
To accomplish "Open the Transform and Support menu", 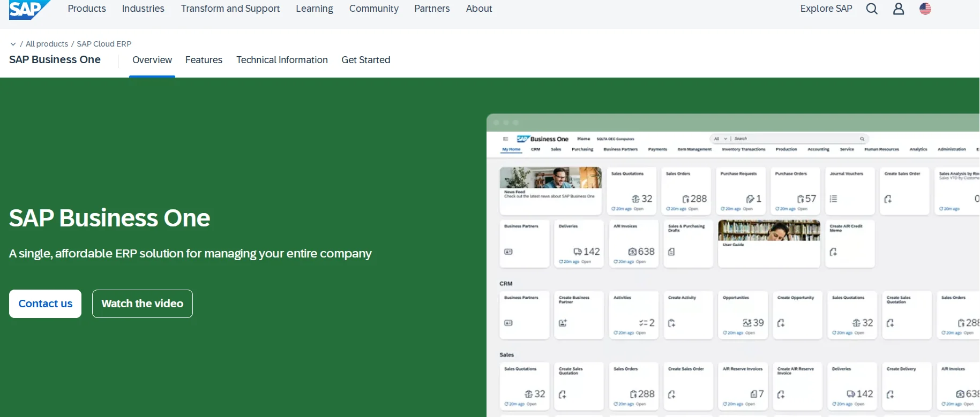I will 230,9.
